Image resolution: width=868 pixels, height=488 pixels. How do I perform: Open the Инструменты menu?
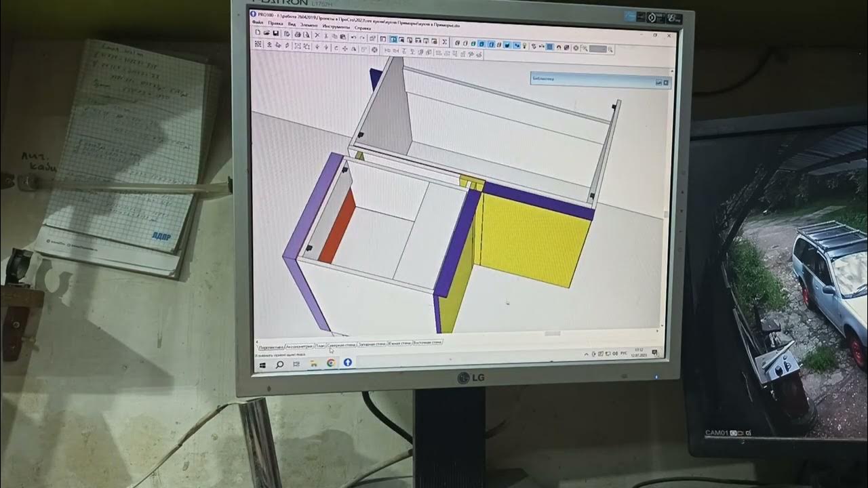coord(336,26)
